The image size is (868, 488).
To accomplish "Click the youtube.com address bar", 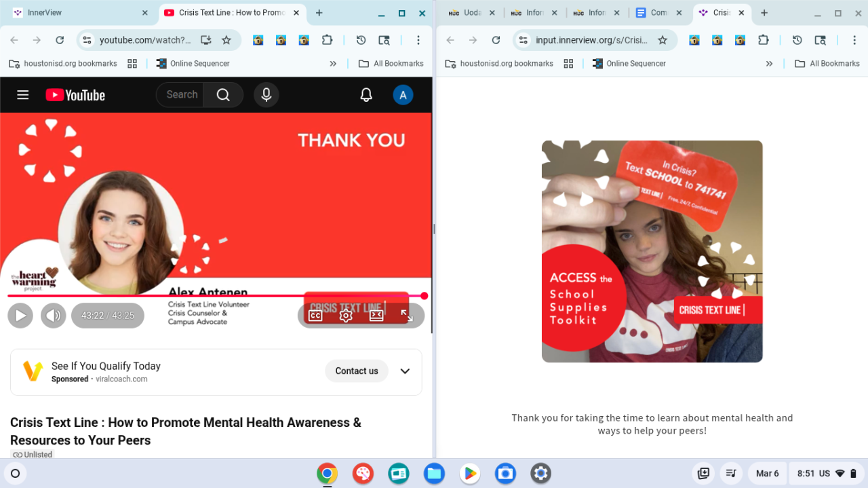I will tap(145, 40).
